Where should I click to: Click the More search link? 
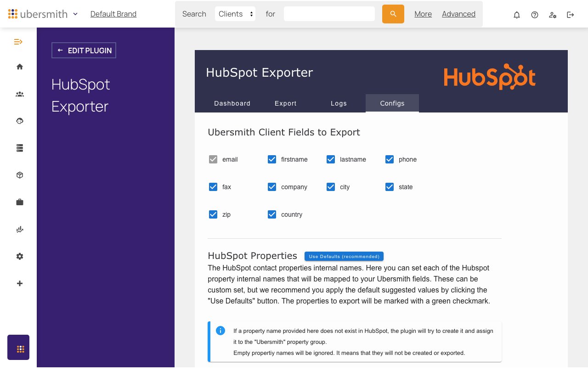pyautogui.click(x=423, y=14)
